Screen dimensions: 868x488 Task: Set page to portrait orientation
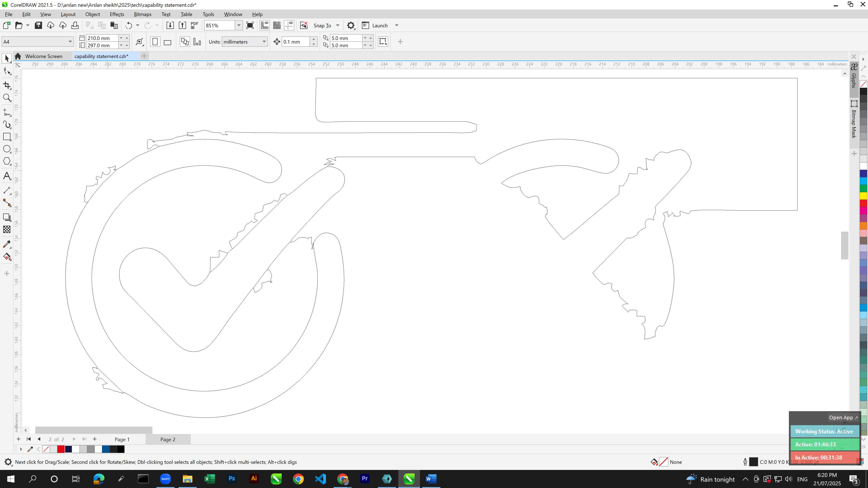(155, 42)
